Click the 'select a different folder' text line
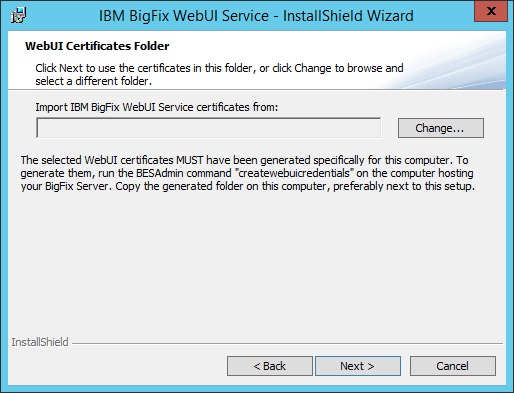This screenshot has width=514, height=393. tap(94, 81)
